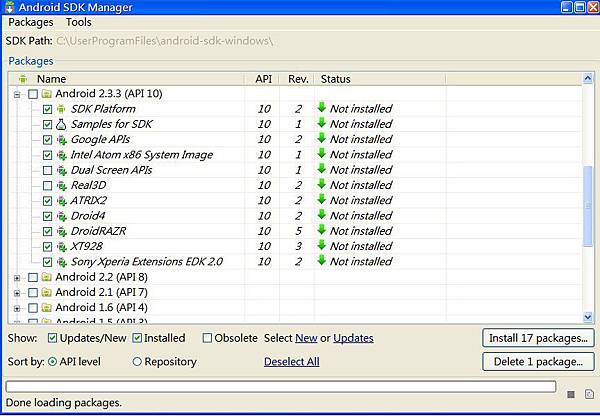Click the green download arrow in the Google APIs row
600x416 pixels.
pos(322,139)
